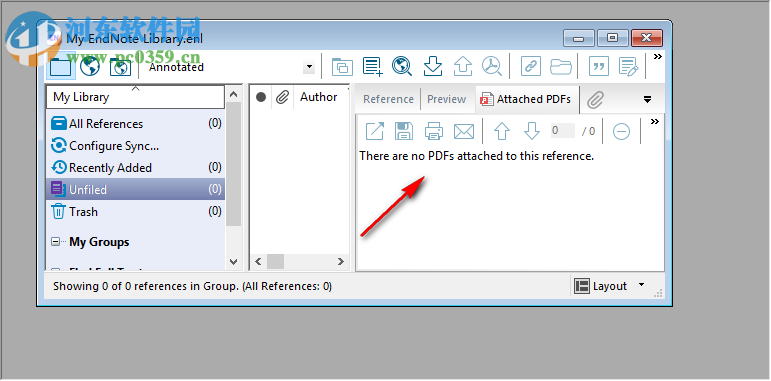Open the Trash group
The height and width of the screenshot is (381, 771).
click(x=135, y=212)
